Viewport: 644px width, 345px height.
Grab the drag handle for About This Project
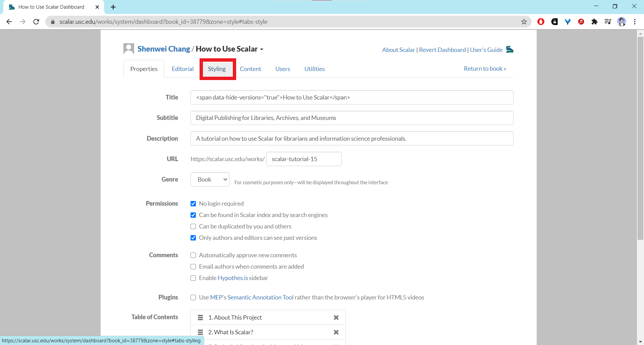[x=200, y=318]
